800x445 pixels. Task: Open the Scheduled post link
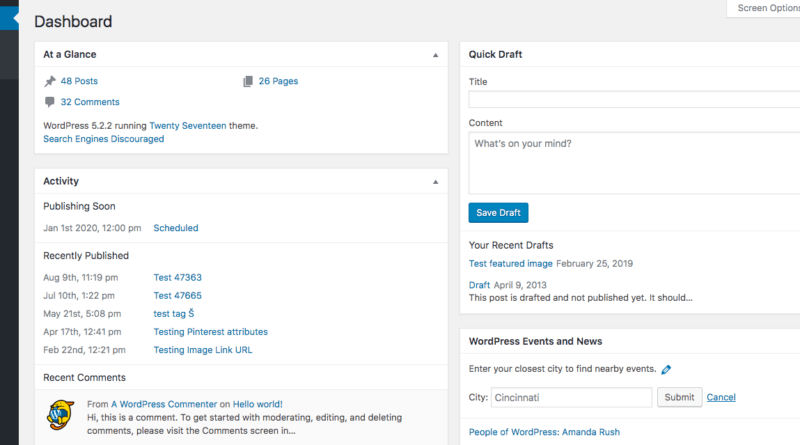tap(175, 228)
